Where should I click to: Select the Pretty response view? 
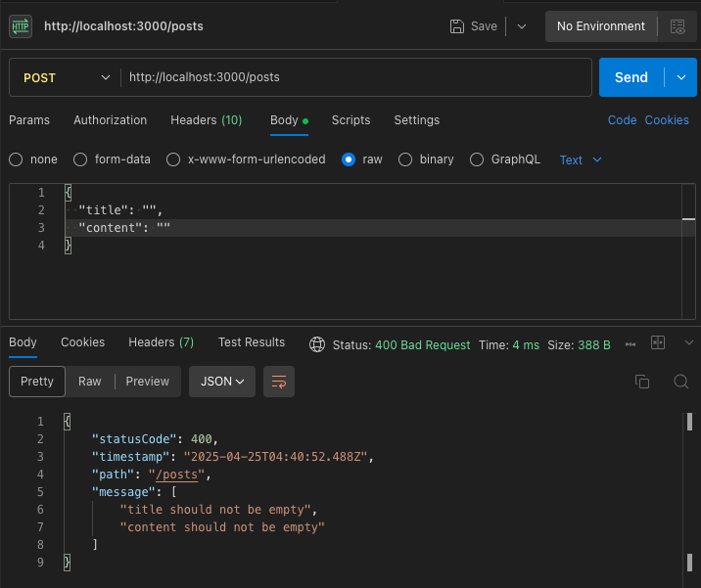37,382
